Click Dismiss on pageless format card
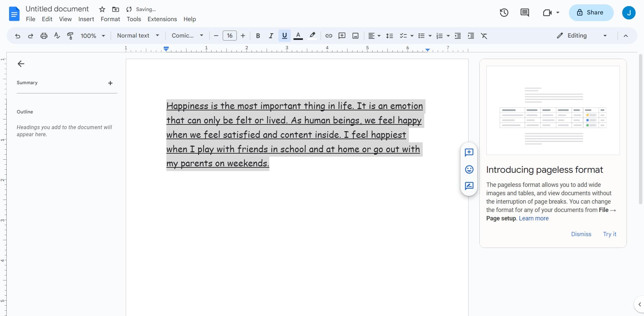This screenshot has width=644, height=316. (x=581, y=234)
